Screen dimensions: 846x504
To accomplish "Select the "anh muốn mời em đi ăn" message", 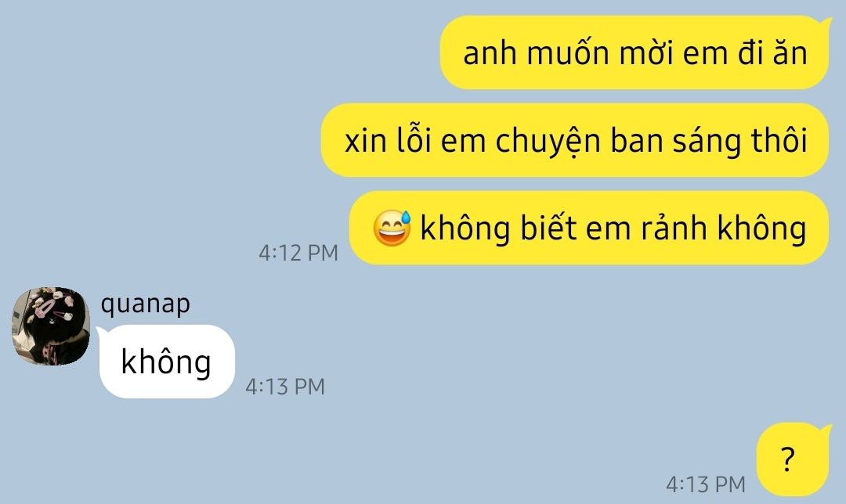I will [634, 52].
